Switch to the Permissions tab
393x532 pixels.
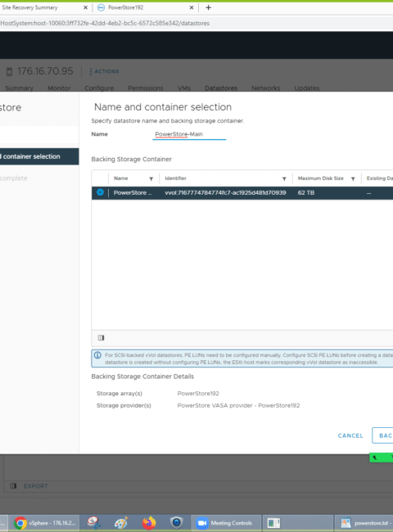[146, 88]
